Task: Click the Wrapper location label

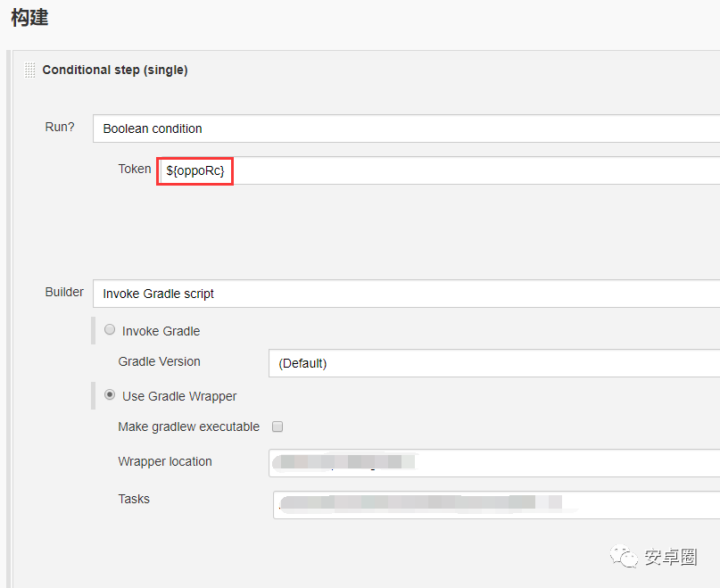Action: tap(165, 461)
